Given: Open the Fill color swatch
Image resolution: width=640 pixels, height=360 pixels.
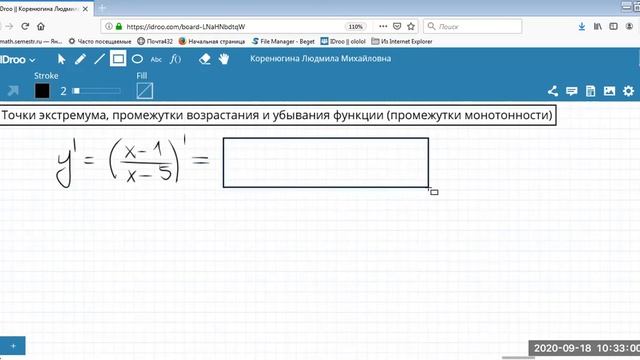Looking at the screenshot, I should [144, 91].
